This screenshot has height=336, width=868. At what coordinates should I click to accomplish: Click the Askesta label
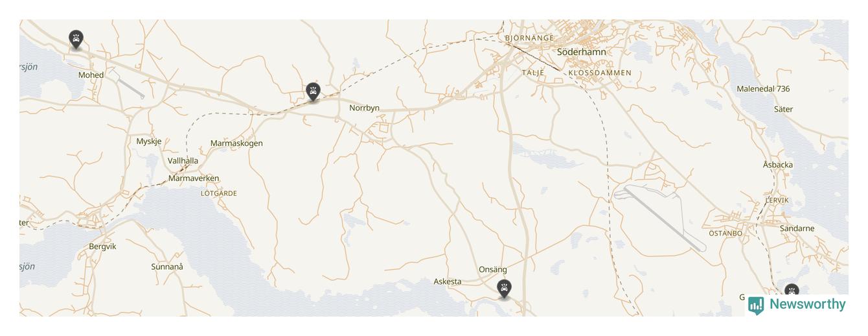coord(448,282)
